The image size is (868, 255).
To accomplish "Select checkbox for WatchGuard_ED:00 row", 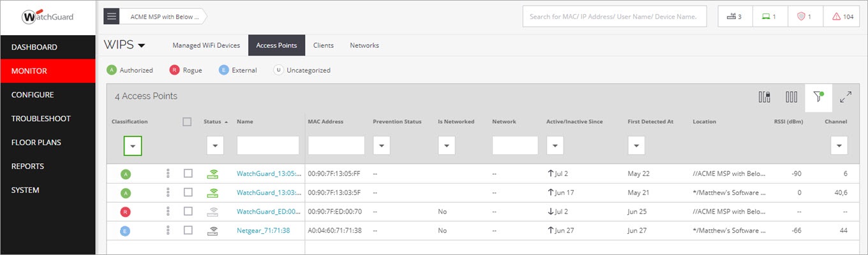I will coord(188,211).
